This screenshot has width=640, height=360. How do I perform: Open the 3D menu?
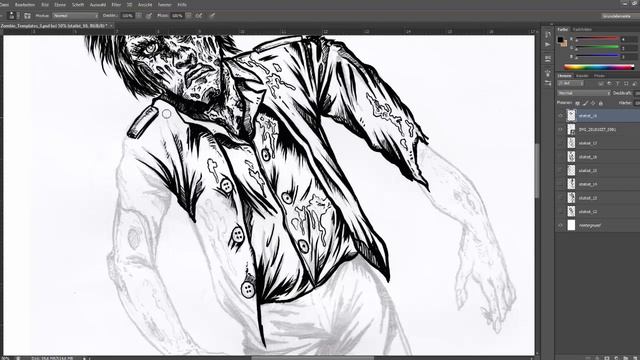pyautogui.click(x=129, y=5)
